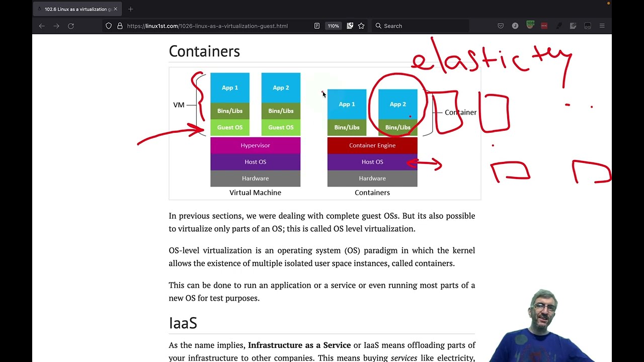This screenshot has height=362, width=644.
Task: Go forward to the next page
Action: (x=56, y=26)
